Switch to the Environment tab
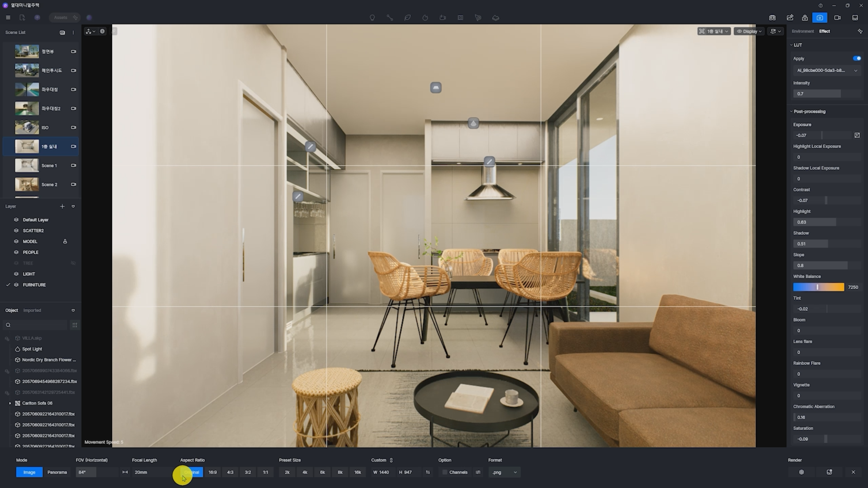This screenshot has width=868, height=488. [803, 31]
